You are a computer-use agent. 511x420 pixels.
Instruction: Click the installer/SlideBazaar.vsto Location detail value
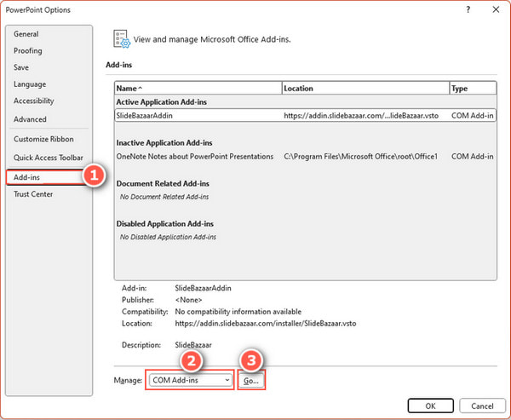[x=266, y=324]
